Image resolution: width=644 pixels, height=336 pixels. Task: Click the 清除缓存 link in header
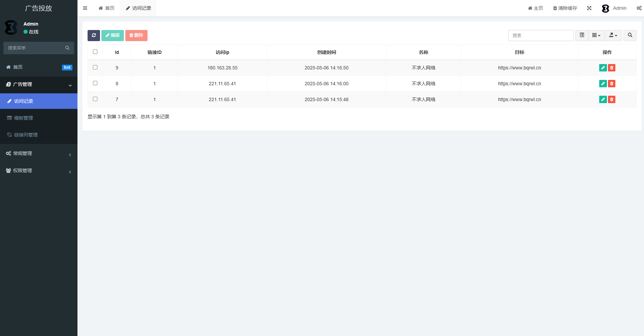tap(565, 8)
